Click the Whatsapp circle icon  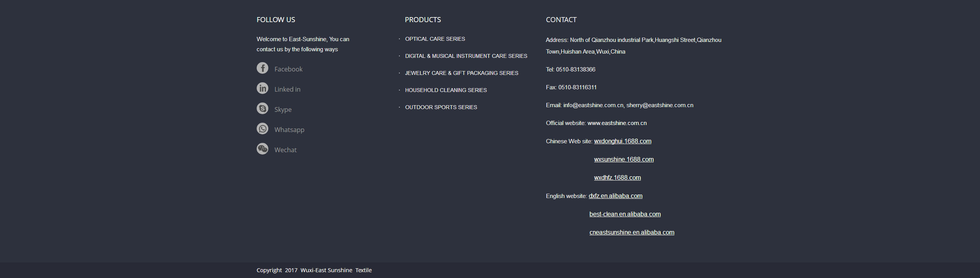[x=262, y=129]
